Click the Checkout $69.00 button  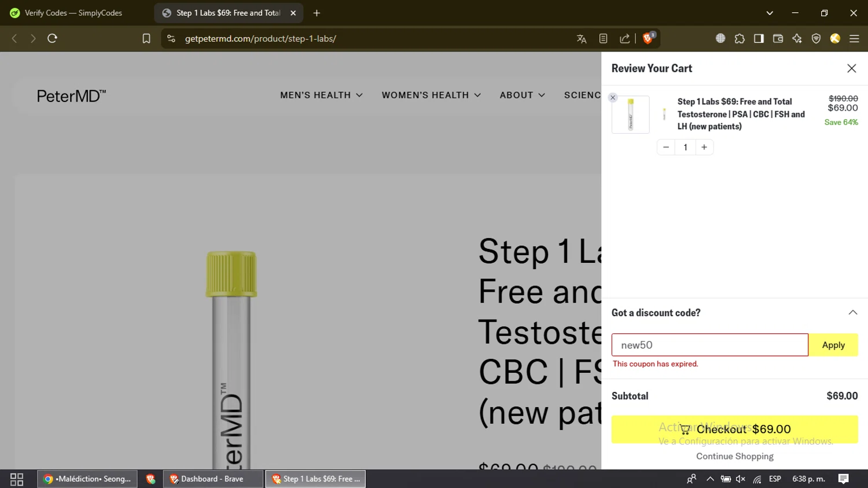coord(735,430)
